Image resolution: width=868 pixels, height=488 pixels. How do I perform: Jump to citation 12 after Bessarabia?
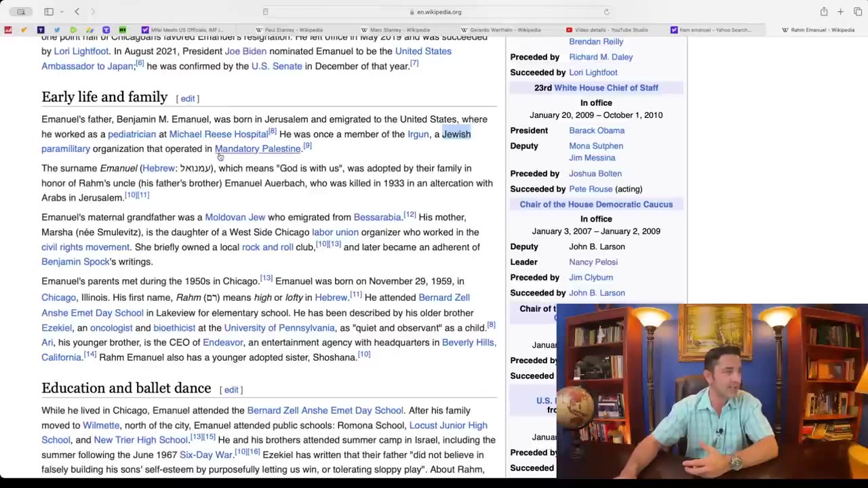[x=410, y=215]
